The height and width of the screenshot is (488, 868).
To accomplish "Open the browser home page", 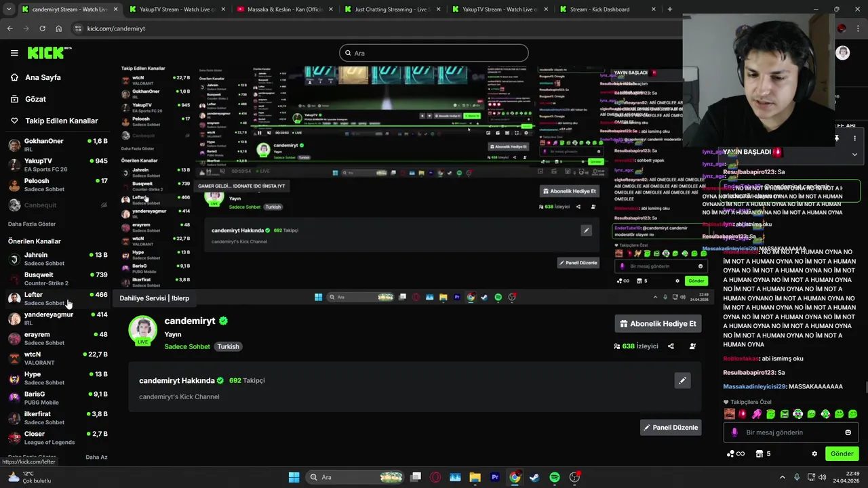I will [59, 28].
